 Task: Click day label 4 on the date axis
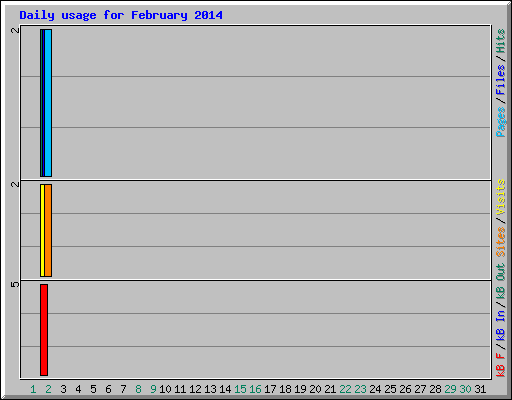(78, 389)
